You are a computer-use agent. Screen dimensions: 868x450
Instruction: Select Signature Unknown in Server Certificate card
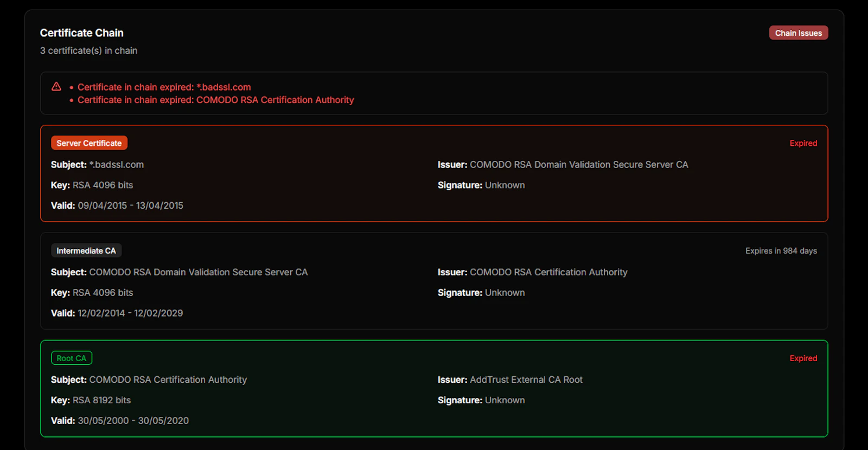(x=481, y=185)
